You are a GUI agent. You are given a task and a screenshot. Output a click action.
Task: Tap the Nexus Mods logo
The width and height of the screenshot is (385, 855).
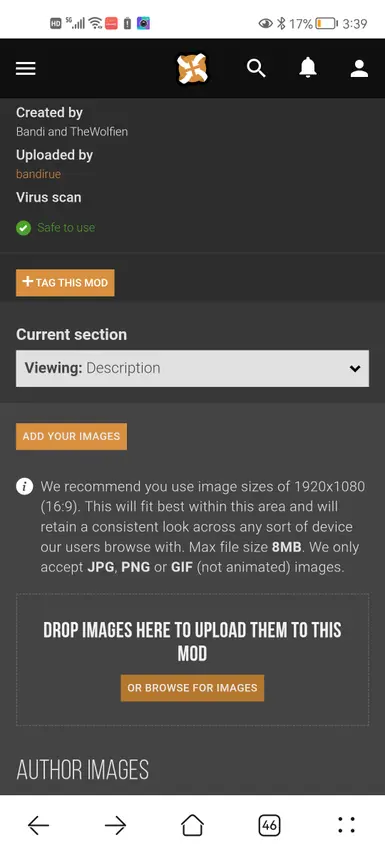point(192,69)
